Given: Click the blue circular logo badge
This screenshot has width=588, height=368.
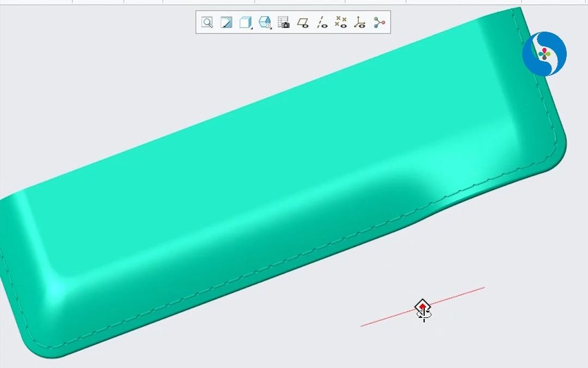Looking at the screenshot, I should pyautogui.click(x=544, y=54).
